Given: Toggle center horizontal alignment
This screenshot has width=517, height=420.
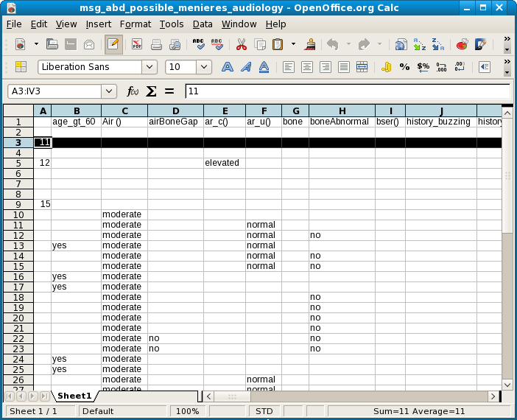Looking at the screenshot, I should (306, 67).
